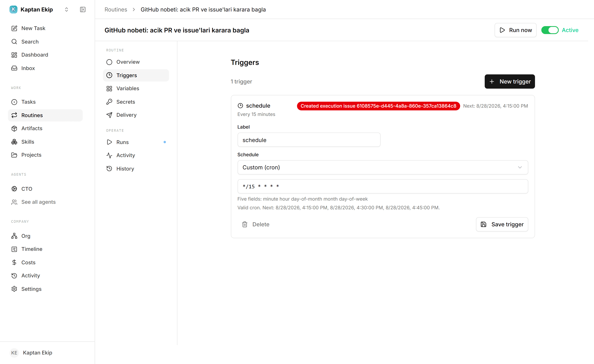Open Runs under Operate

(x=136, y=142)
